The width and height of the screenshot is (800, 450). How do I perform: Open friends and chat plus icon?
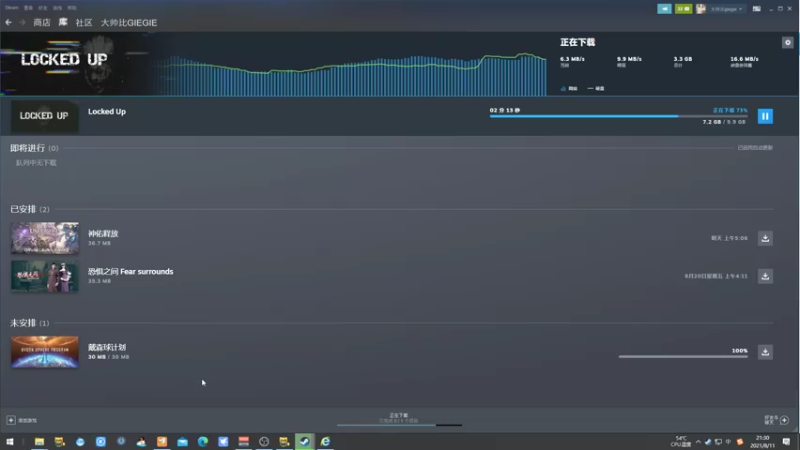pyautogui.click(x=784, y=420)
